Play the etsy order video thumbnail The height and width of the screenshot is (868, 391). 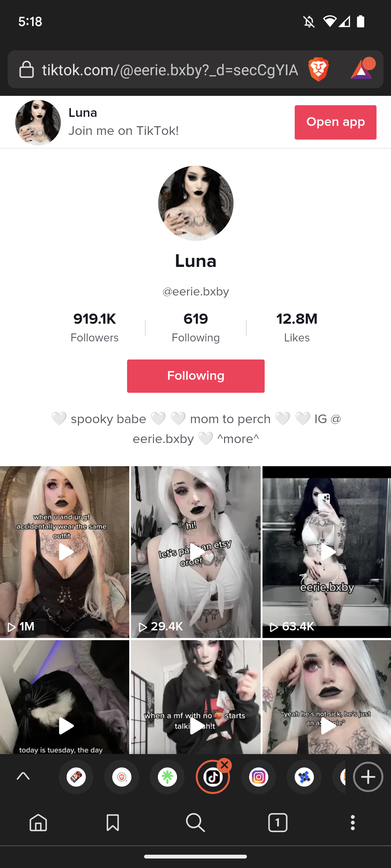tap(196, 552)
